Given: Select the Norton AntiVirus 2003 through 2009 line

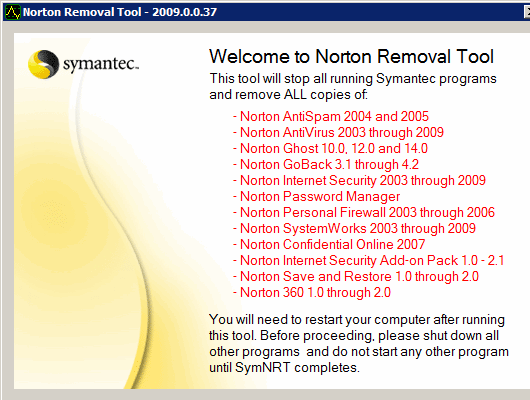Looking at the screenshot, I should 338,132.
